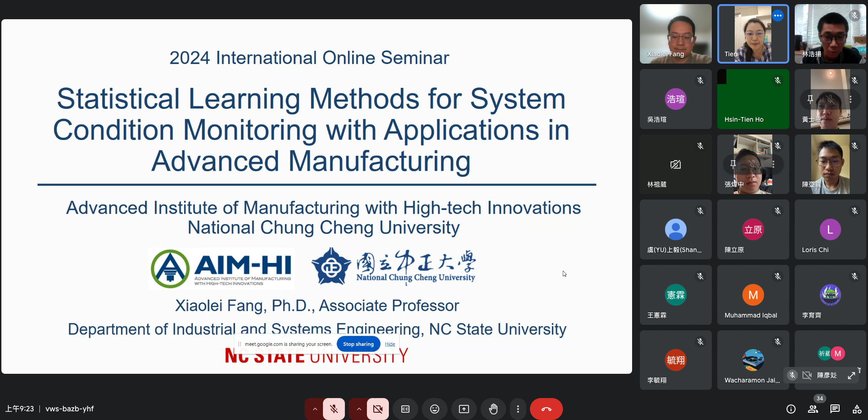Unmute your microphone in the call bar
The image size is (868, 420).
point(334,409)
